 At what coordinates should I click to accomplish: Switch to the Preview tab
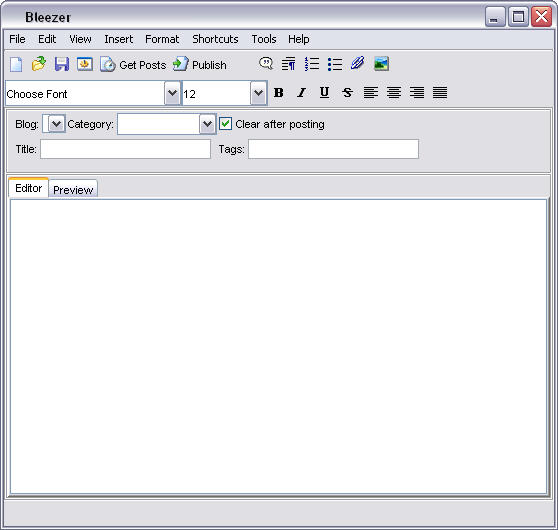click(x=73, y=189)
